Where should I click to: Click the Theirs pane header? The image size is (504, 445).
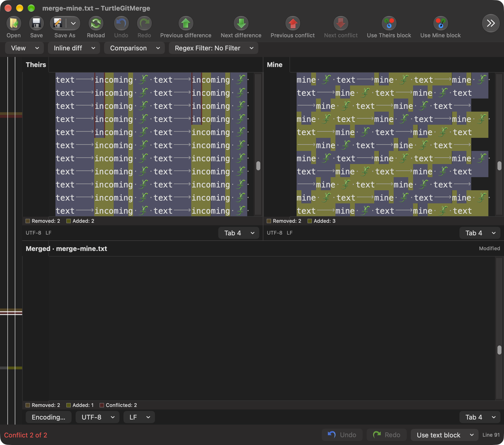click(x=36, y=65)
